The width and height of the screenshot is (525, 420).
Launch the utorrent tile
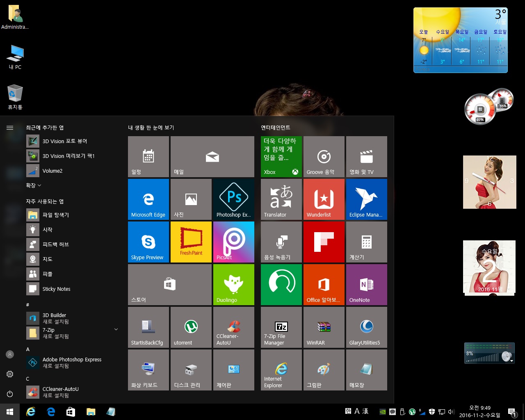click(191, 327)
